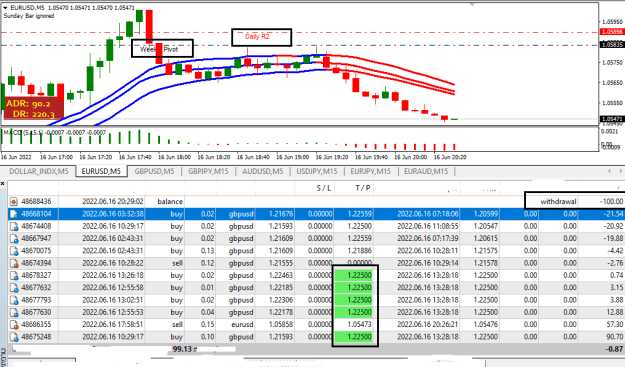Image resolution: width=625 pixels, height=367 pixels.
Task: Click the ADR: 90.2 info label
Action: point(28,104)
